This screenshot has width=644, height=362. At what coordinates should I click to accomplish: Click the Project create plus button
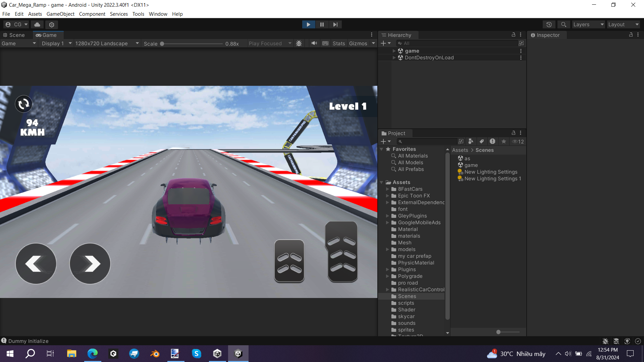[386, 141]
